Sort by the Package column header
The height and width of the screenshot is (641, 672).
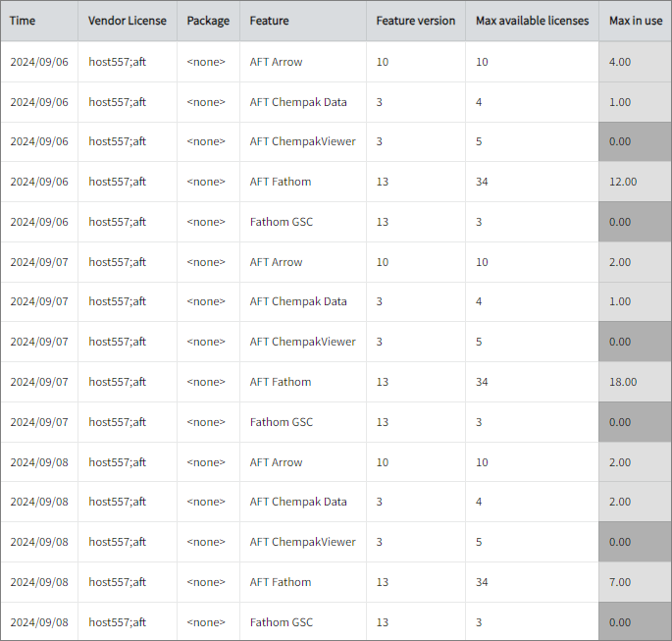(208, 21)
